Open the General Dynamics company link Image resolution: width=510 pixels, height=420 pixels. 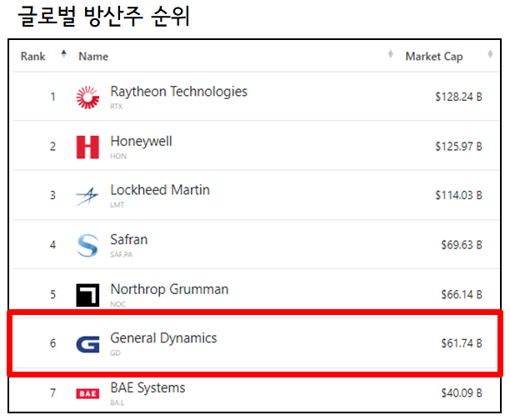[163, 338]
